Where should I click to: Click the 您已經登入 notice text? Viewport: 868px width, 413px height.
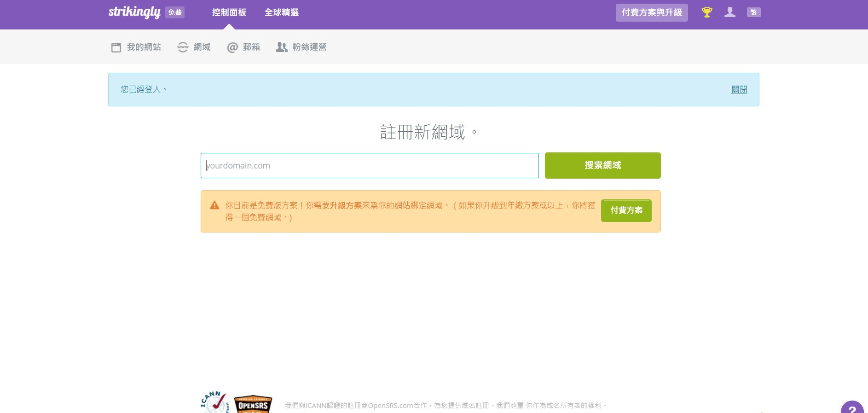tap(143, 89)
